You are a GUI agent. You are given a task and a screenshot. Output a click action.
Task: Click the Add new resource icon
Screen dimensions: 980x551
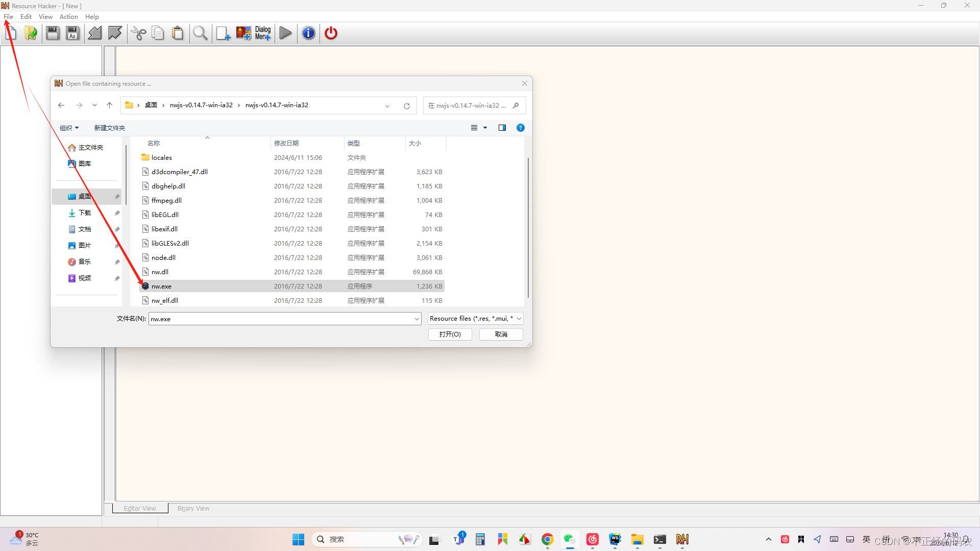tap(223, 33)
